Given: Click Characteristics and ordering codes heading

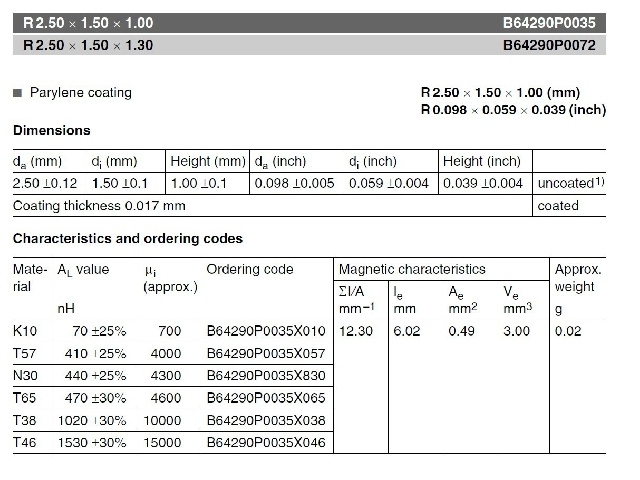Looking at the screenshot, I should pyautogui.click(x=127, y=239).
